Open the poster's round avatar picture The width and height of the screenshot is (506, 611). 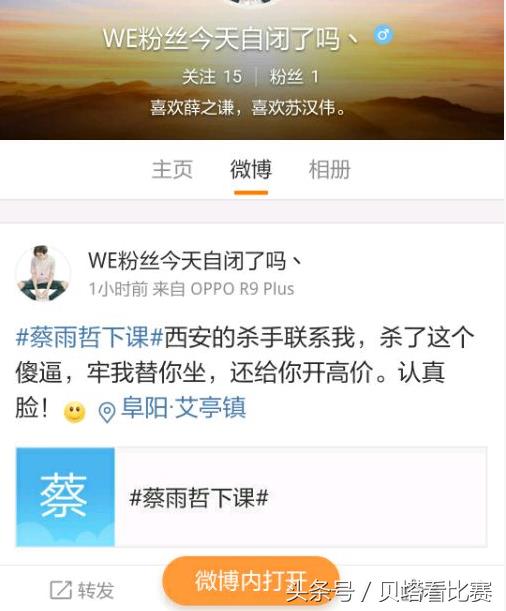pos(43,273)
